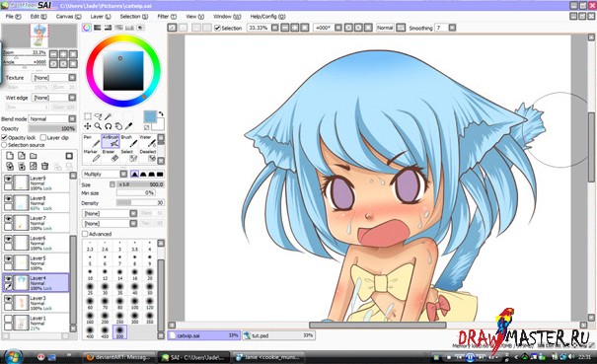
Task: Choose the Marker tool
Action: tap(92, 155)
